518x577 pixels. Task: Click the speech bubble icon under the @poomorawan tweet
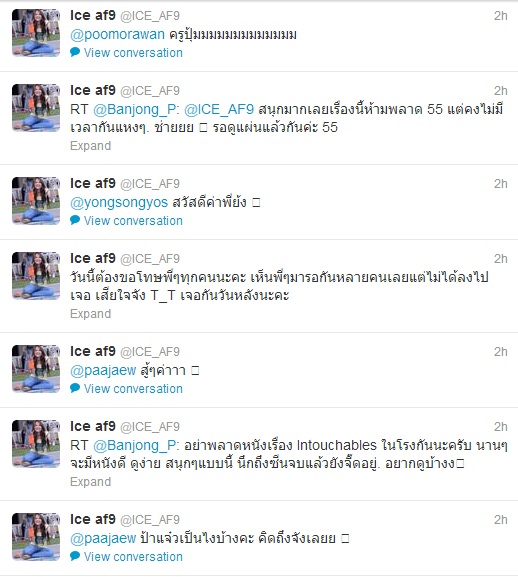point(75,52)
